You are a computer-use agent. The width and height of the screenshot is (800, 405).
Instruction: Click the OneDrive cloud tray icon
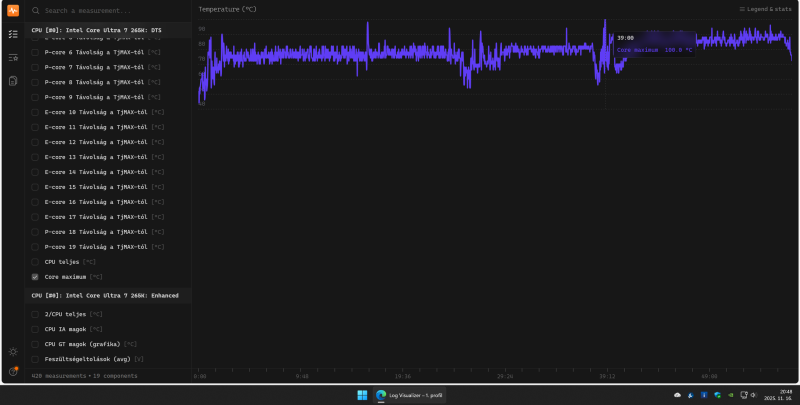point(678,395)
